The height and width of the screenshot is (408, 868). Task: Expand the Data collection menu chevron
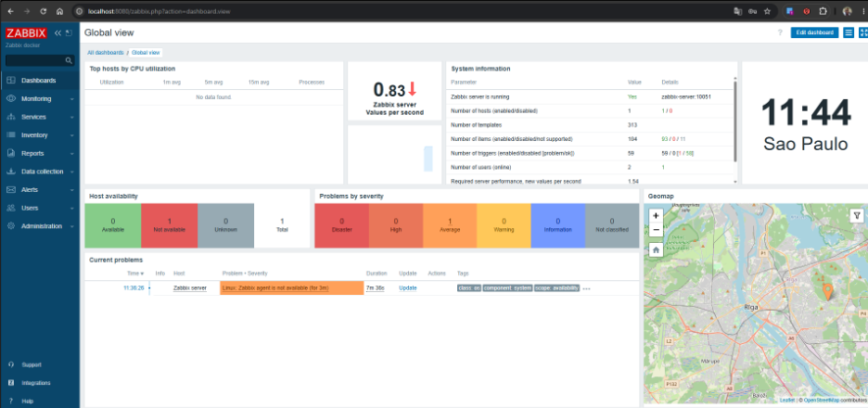click(72, 172)
